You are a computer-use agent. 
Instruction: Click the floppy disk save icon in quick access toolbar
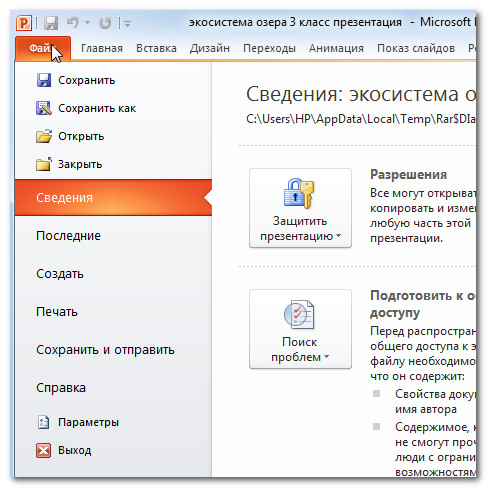51,23
